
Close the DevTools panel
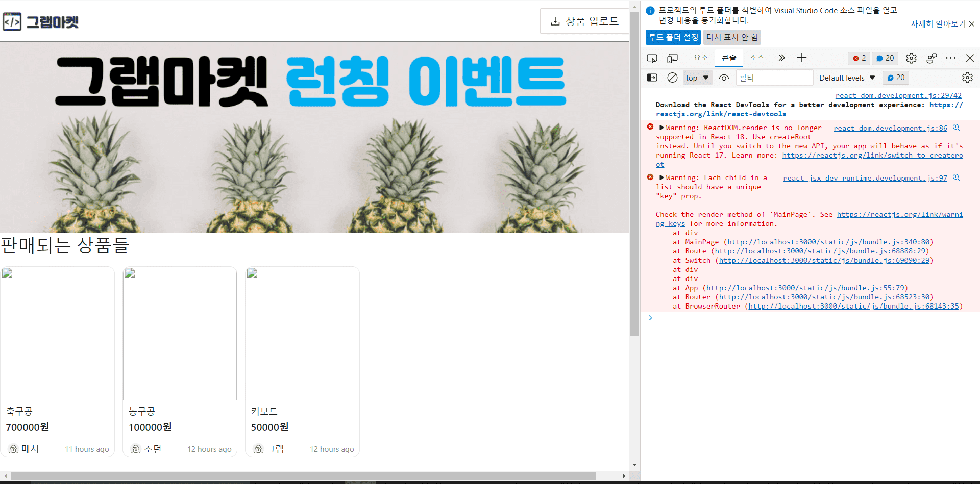[x=970, y=58]
